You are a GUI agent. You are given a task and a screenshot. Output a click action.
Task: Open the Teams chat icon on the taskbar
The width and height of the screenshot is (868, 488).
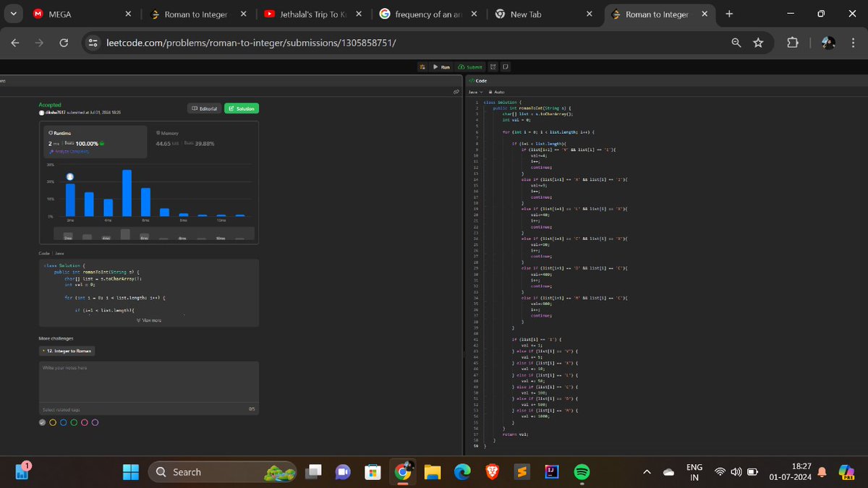[342, 472]
